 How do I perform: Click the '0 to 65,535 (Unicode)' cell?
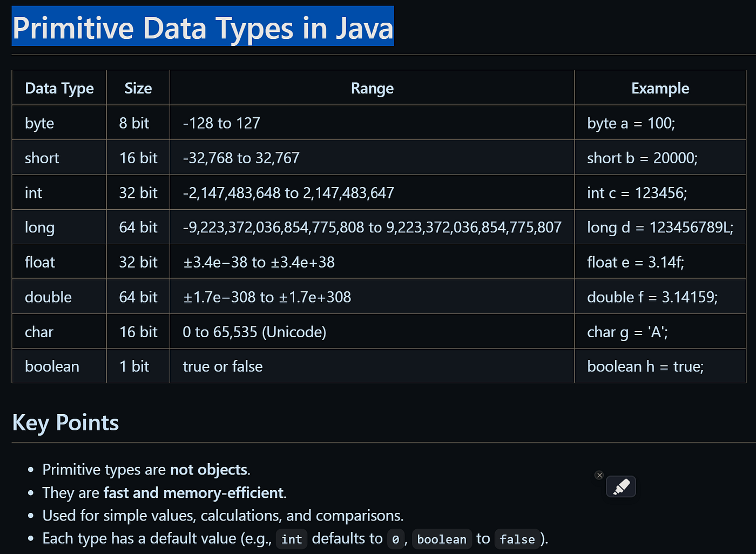coord(254,332)
